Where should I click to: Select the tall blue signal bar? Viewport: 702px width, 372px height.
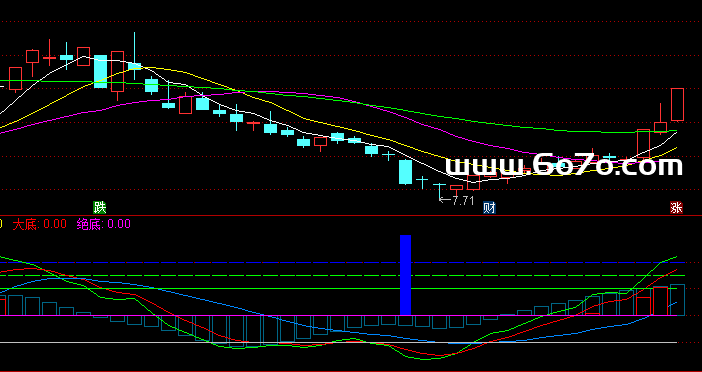(x=405, y=275)
